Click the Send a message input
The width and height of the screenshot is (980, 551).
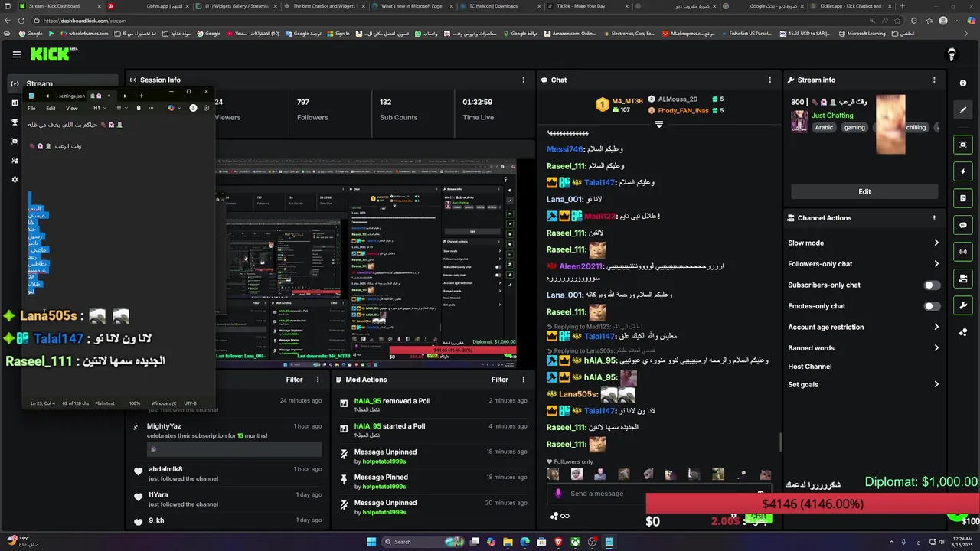pyautogui.click(x=658, y=494)
